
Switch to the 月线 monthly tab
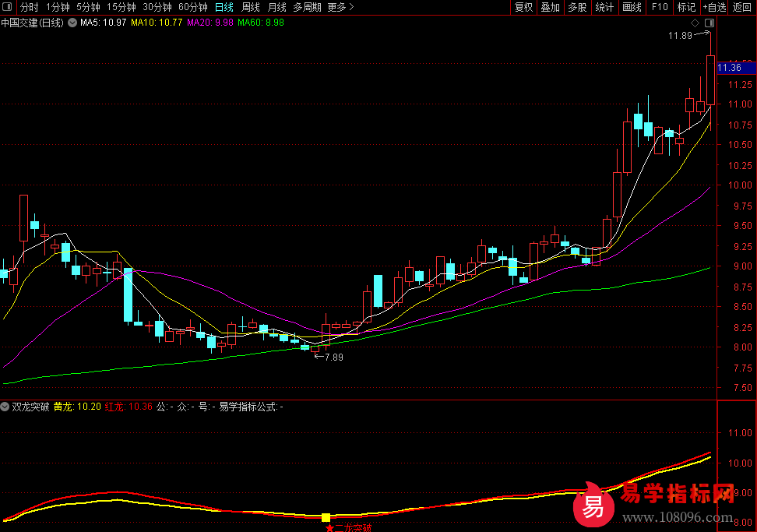tap(276, 7)
